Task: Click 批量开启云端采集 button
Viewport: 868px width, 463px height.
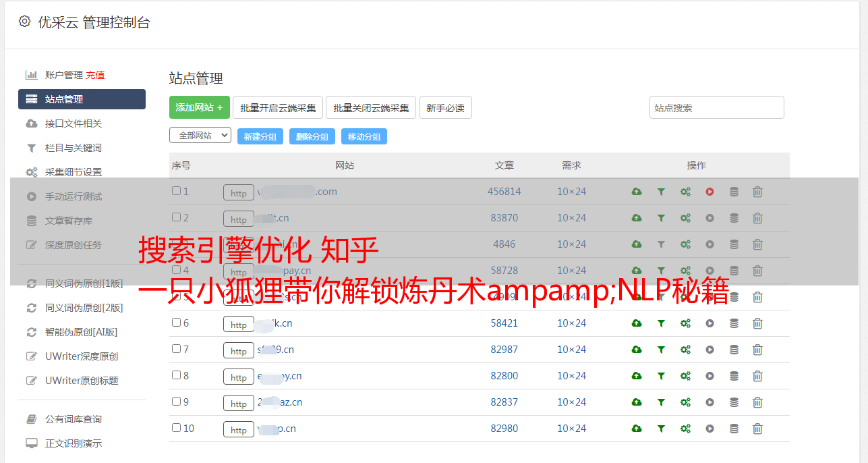Action: click(278, 107)
